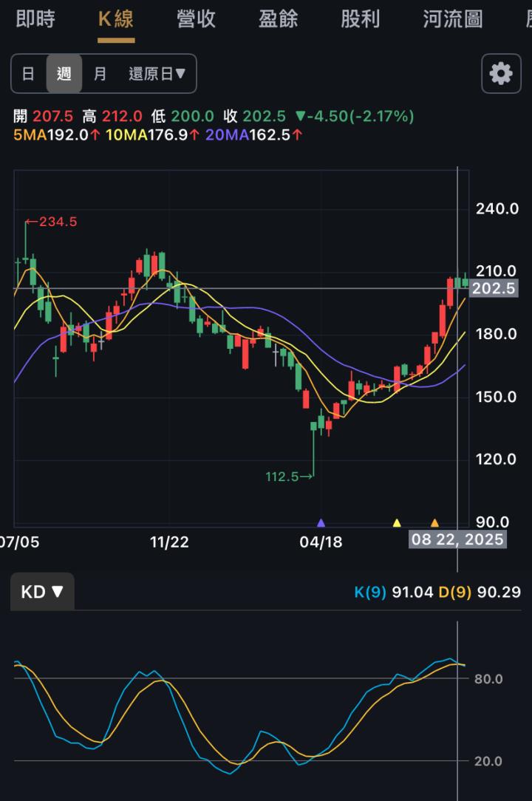Go to the 股利 dividend tab

[361, 18]
